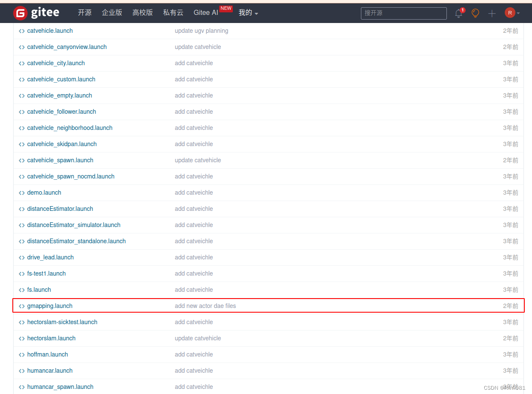Click the code icon beside fs.launch
The height and width of the screenshot is (394, 532).
click(x=21, y=290)
